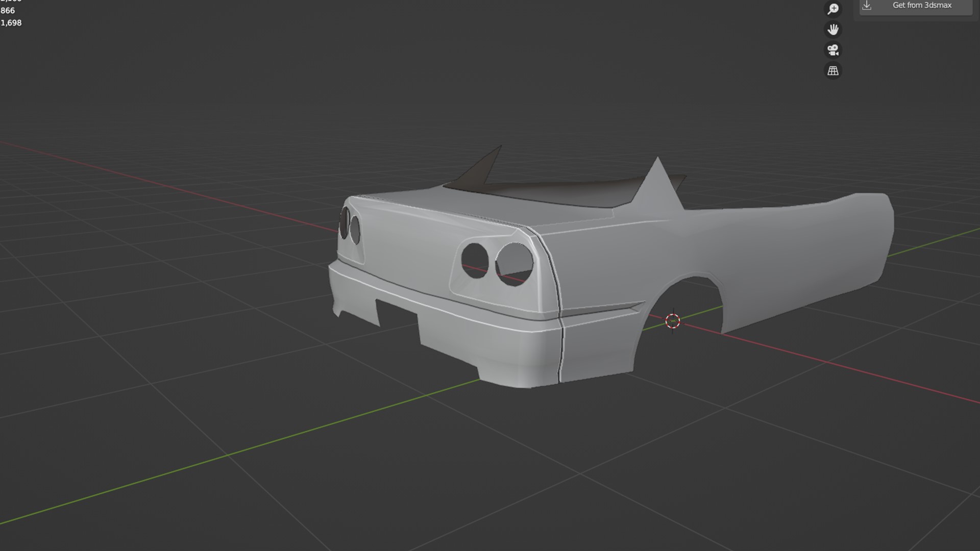Click download arrow on Get from 3dsmax
The width and height of the screenshot is (980, 551).
pos(867,6)
